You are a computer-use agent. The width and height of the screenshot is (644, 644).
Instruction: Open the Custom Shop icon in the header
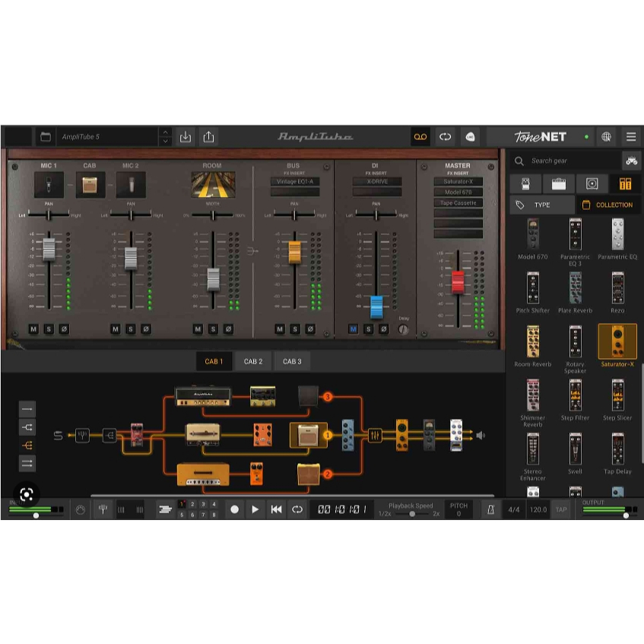click(471, 137)
